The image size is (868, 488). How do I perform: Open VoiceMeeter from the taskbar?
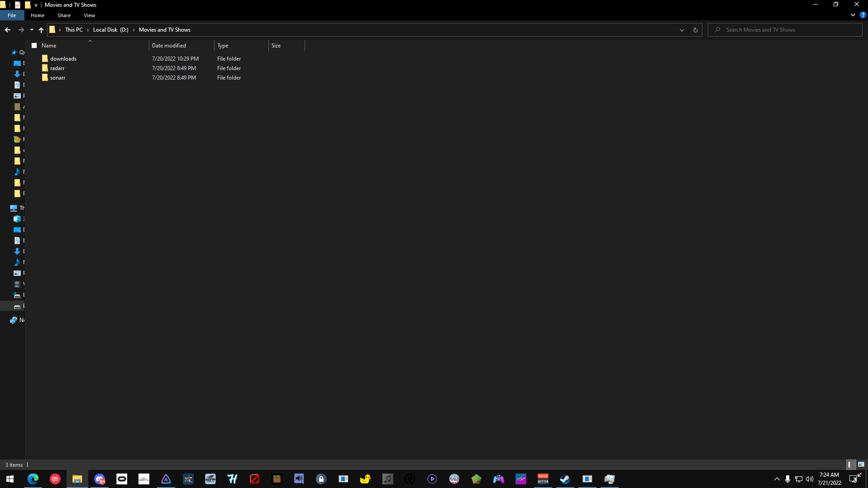pos(543,479)
